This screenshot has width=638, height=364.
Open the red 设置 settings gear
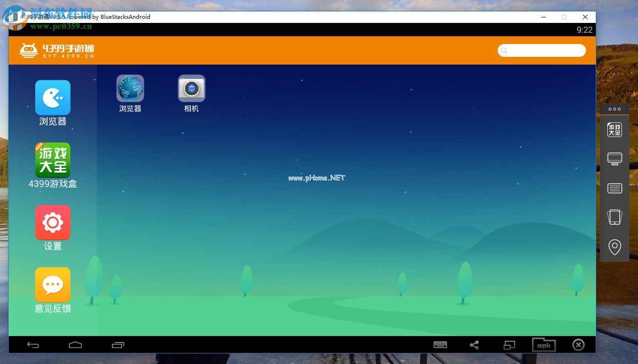point(53,222)
